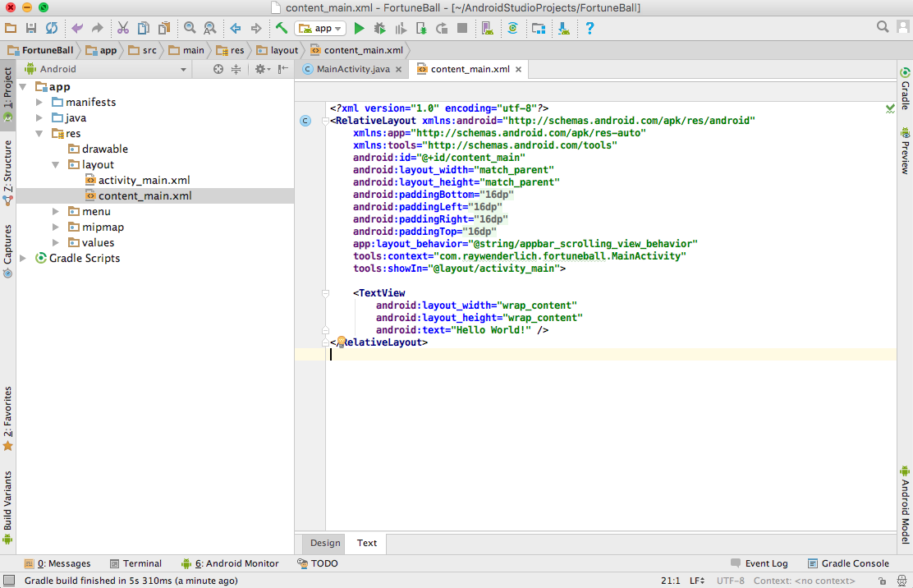The image size is (913, 588).
Task: Click the Cut scissors icon
Action: click(x=123, y=28)
